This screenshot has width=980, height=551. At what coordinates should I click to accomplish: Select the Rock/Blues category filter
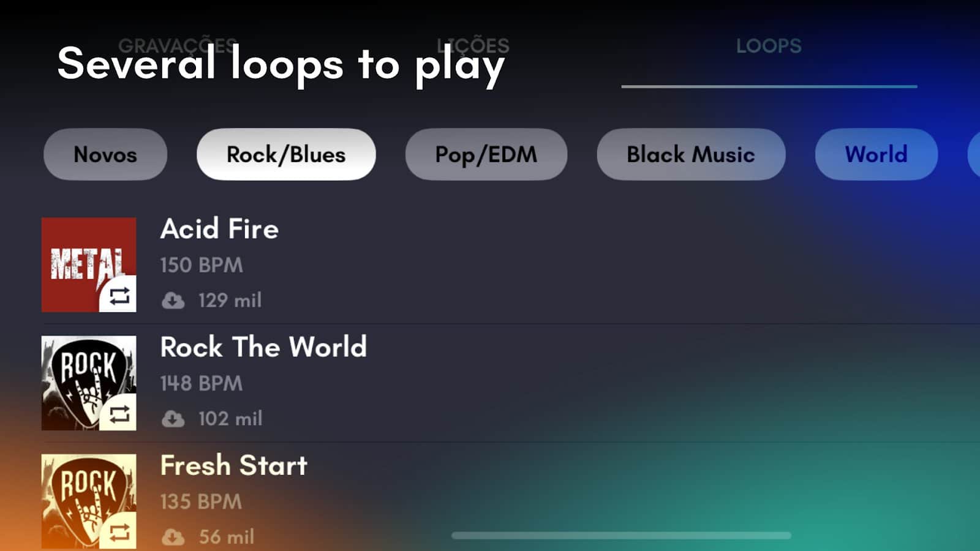point(286,154)
